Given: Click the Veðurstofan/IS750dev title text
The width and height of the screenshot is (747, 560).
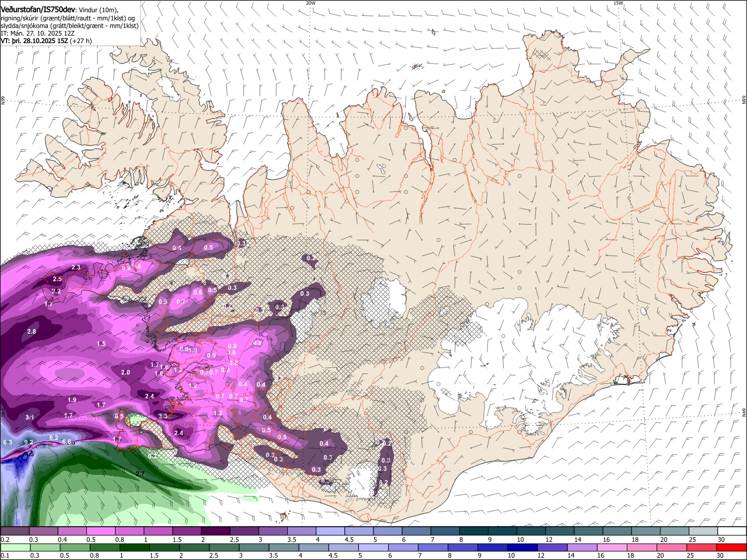Looking at the screenshot, I should click(x=38, y=9).
